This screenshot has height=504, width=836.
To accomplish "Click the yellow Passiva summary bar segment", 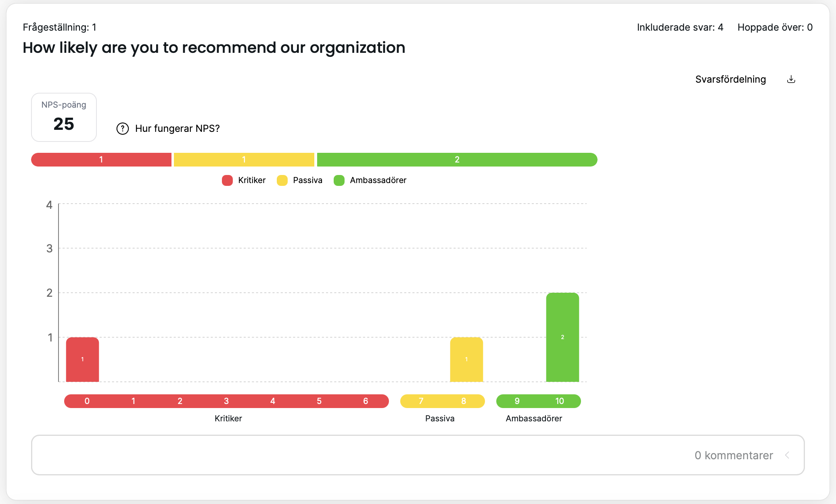I will pos(244,160).
